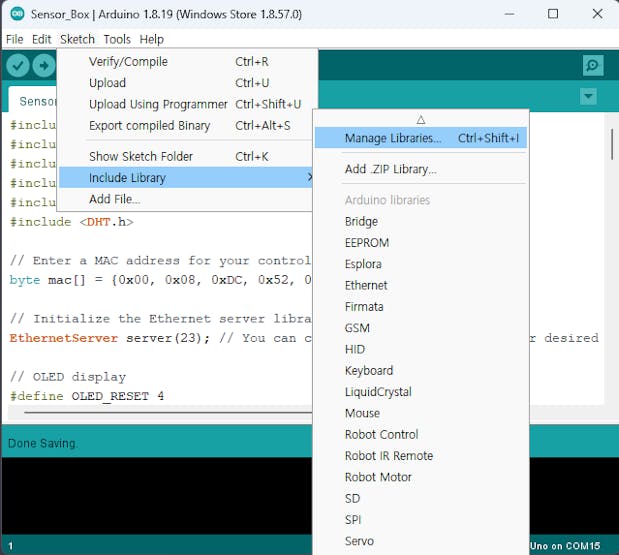This screenshot has width=619, height=555.
Task: Switch to the Sensor_Box sketch tab
Action: tap(34, 99)
